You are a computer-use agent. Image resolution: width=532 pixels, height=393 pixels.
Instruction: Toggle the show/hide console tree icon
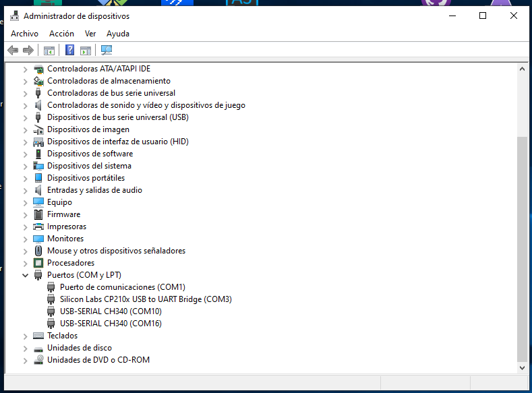point(49,50)
